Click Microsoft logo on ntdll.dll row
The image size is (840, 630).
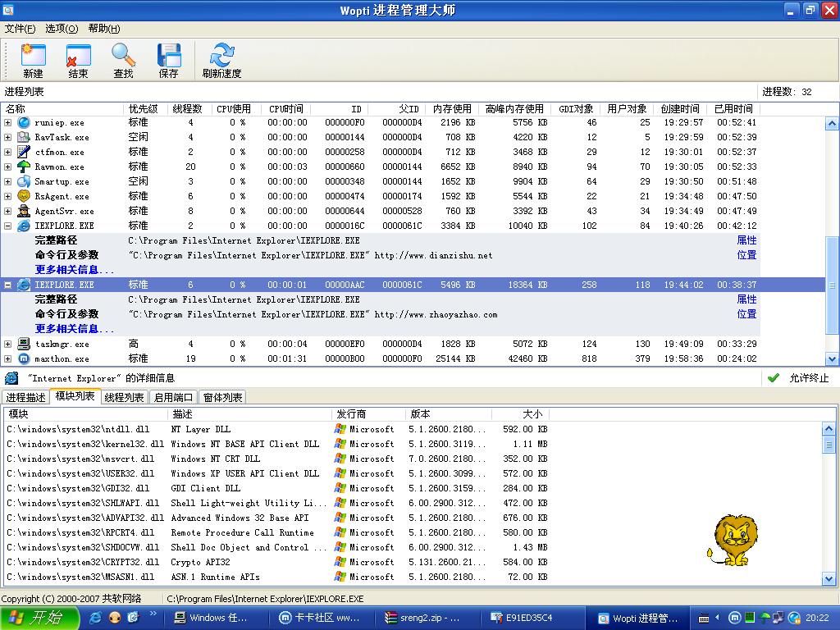pos(340,429)
